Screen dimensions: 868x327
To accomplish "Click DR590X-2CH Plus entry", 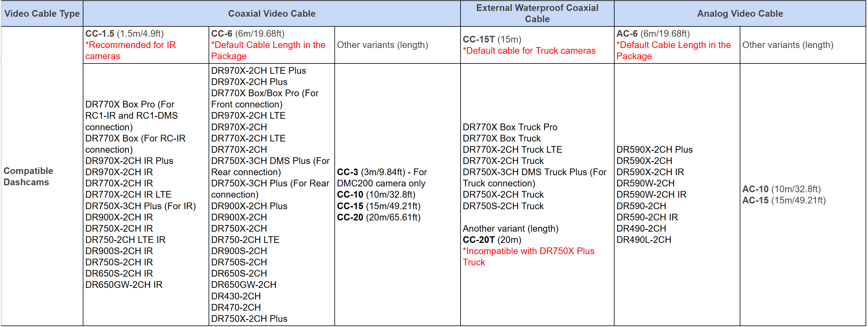I will [654, 150].
